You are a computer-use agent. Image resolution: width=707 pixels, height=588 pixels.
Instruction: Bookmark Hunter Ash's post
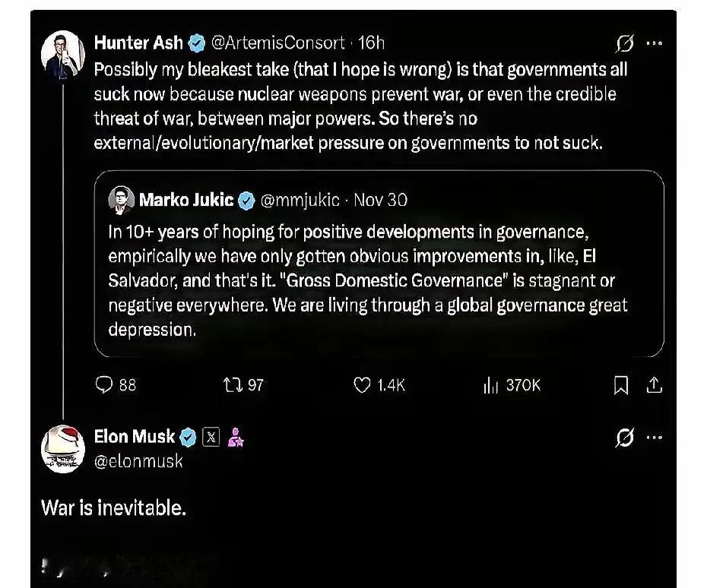(x=621, y=386)
